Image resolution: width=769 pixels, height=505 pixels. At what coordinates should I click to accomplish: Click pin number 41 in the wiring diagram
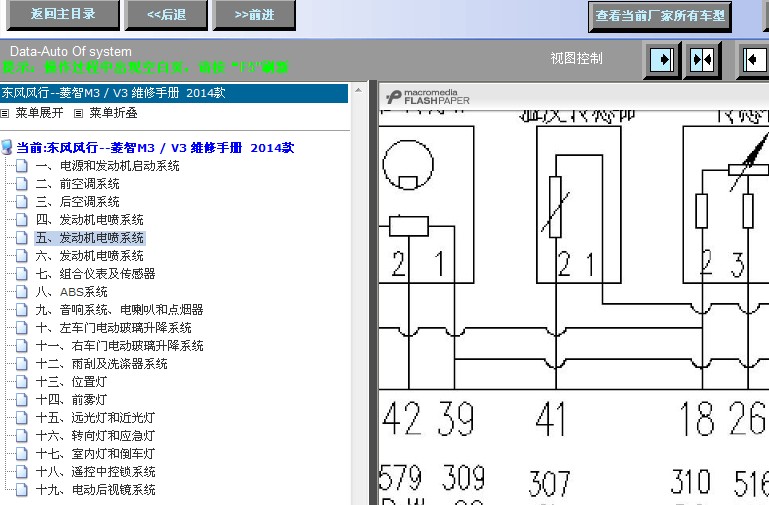[551, 418]
